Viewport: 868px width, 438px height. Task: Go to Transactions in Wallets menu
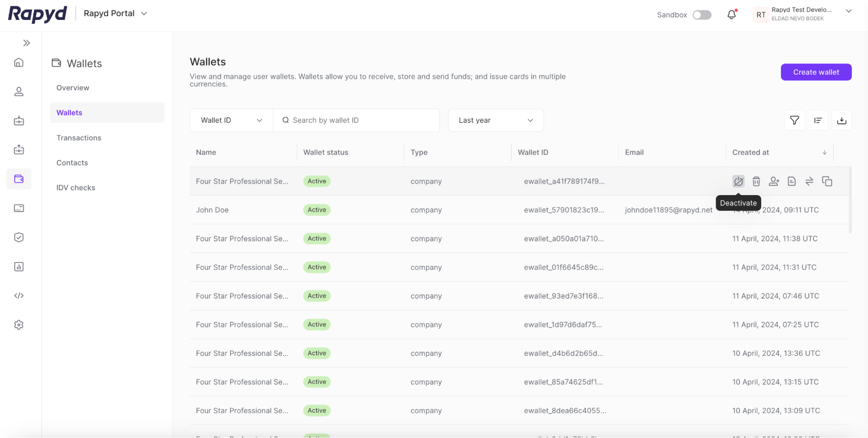click(79, 138)
